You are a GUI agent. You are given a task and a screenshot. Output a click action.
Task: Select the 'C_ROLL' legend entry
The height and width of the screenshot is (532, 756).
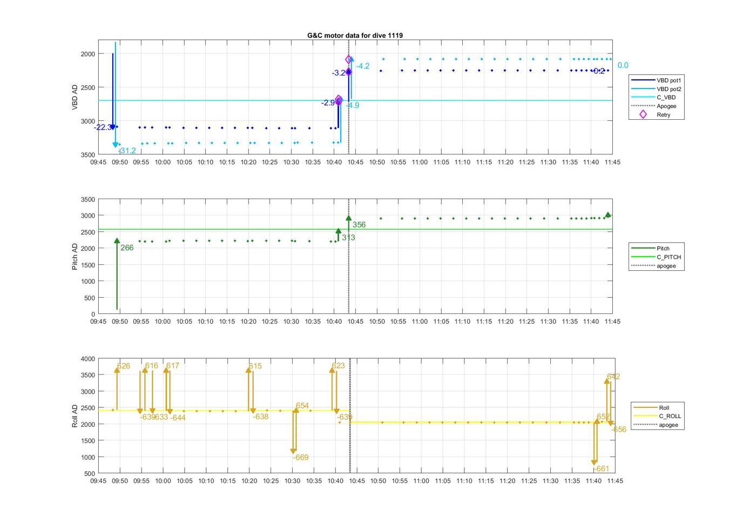click(657, 417)
